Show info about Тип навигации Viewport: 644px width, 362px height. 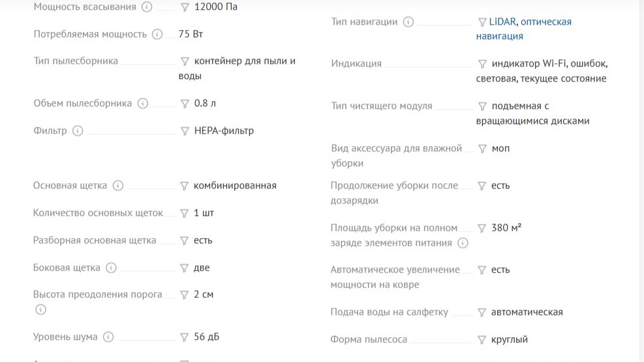[408, 22]
